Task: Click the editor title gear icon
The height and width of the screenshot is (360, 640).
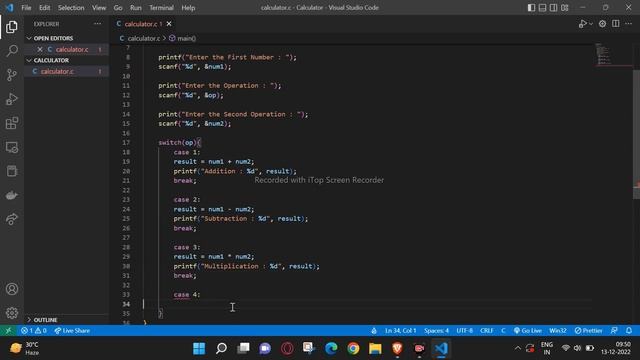Action: (x=602, y=24)
